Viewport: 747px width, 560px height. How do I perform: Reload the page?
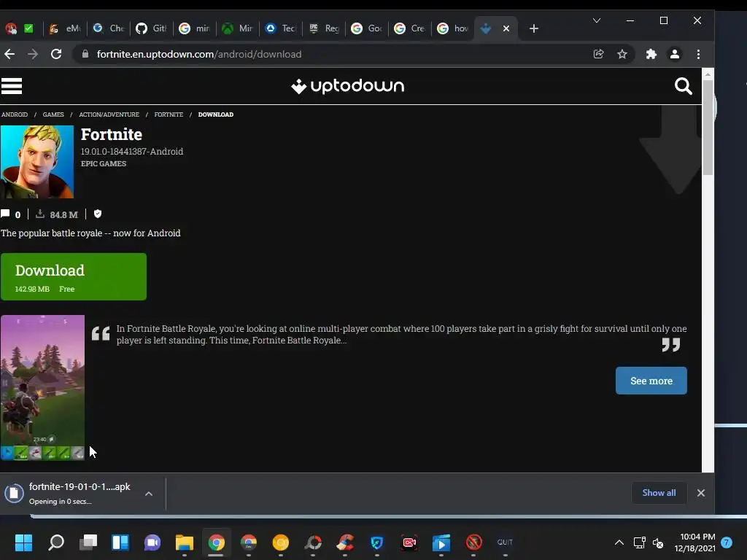tap(56, 54)
